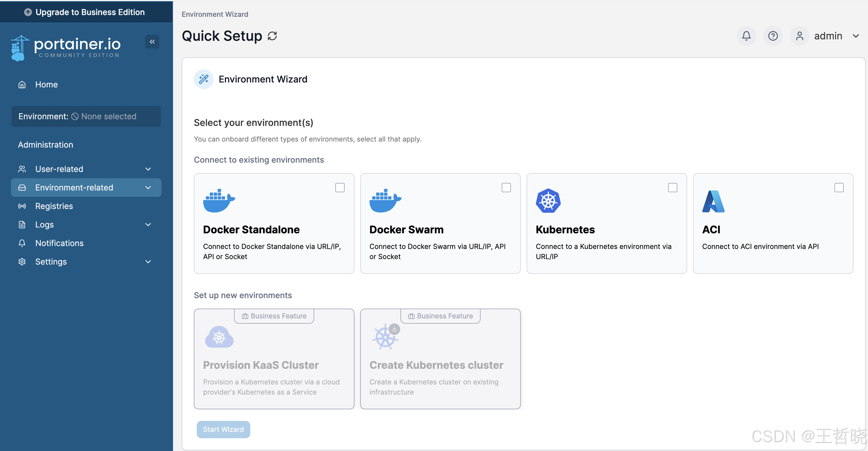The width and height of the screenshot is (868, 451).
Task: Select the Docker Standalone title
Action: click(x=251, y=230)
